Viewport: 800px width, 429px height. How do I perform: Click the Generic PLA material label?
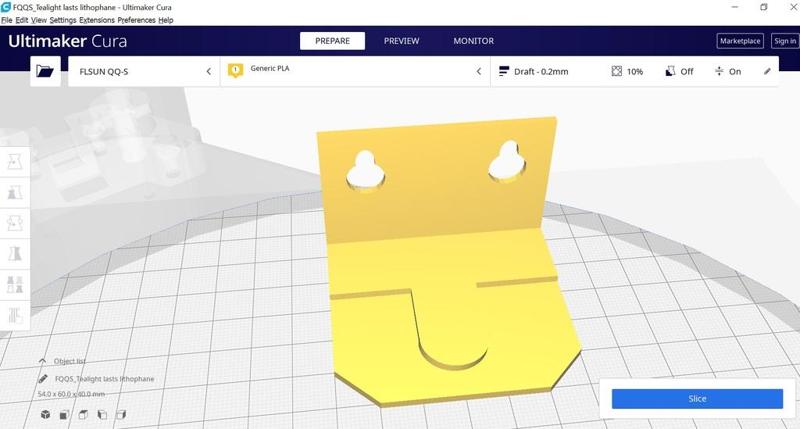tap(270, 68)
